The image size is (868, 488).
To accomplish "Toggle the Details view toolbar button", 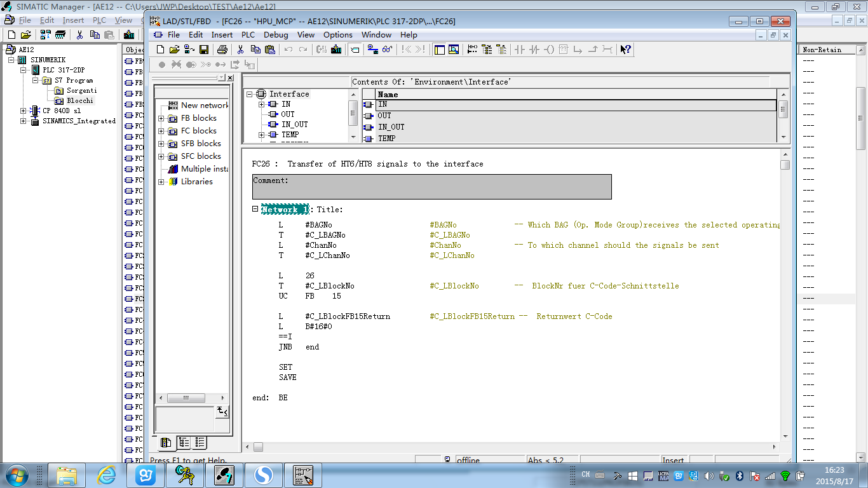I will pyautogui.click(x=454, y=50).
